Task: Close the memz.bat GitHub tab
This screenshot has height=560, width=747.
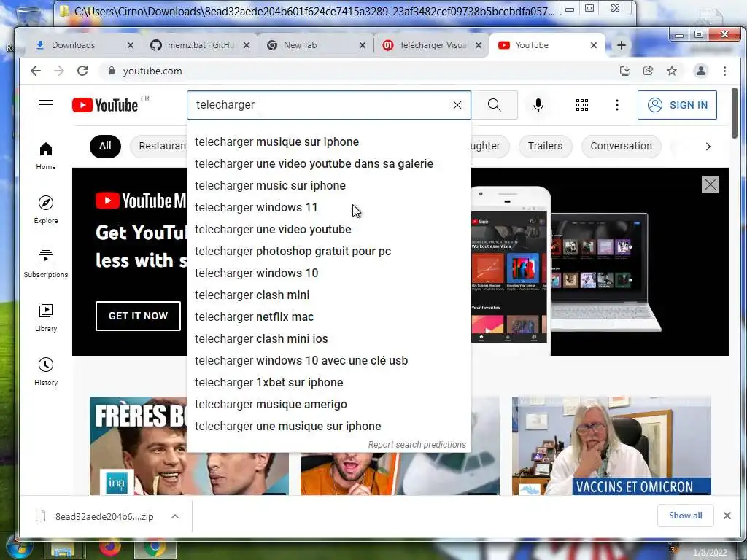Action: coord(247,45)
